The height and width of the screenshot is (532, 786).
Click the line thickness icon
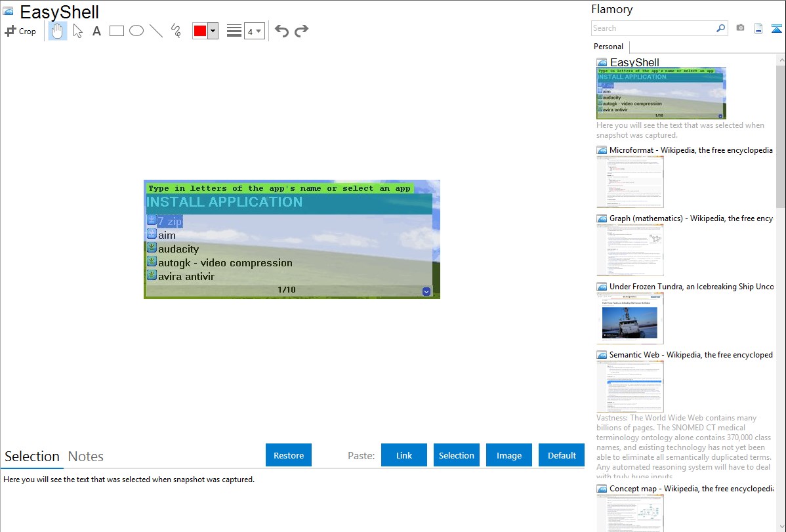(x=234, y=31)
